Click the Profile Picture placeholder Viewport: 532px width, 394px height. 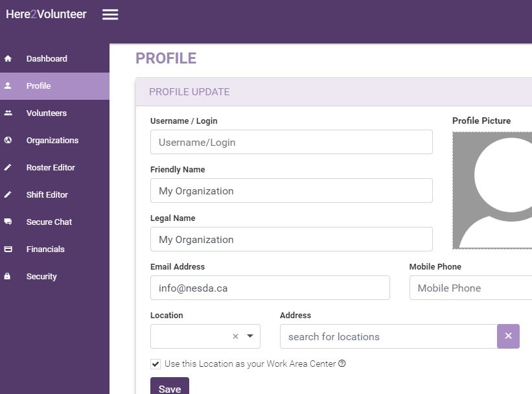coord(496,190)
